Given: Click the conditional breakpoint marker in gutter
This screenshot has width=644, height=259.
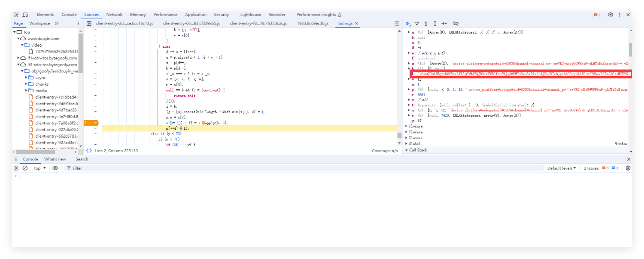Looking at the screenshot, I should (x=91, y=123).
